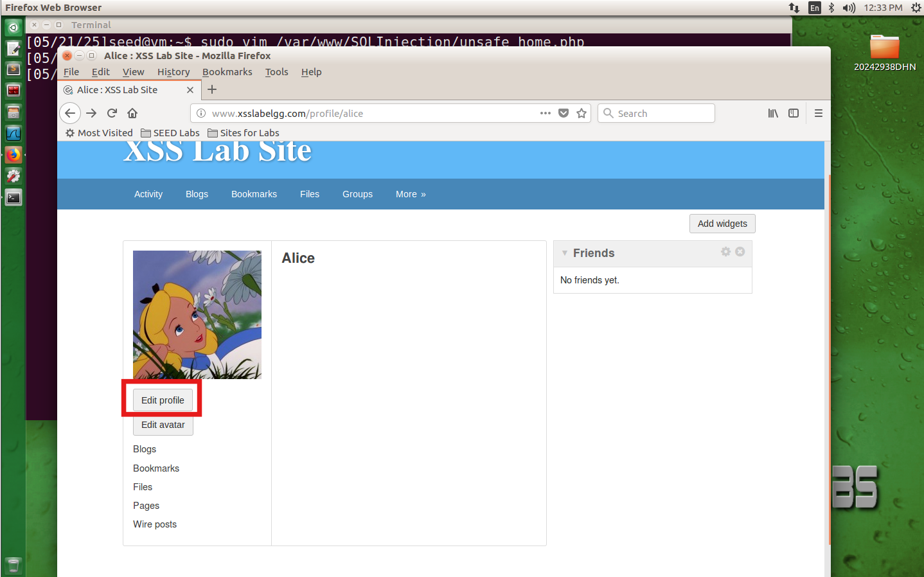
Task: Open the 20242938DHN desktop folder
Action: point(885,53)
